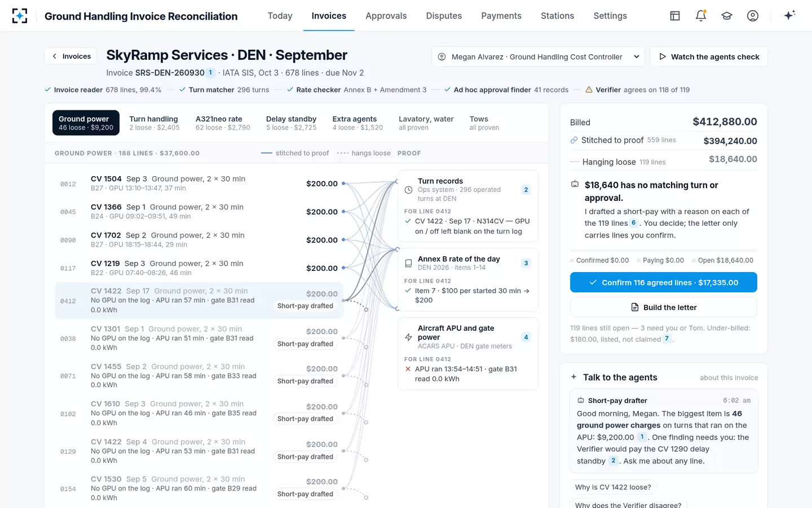Select the Turn handling category tab
The height and width of the screenshot is (508, 812).
pyautogui.click(x=155, y=123)
